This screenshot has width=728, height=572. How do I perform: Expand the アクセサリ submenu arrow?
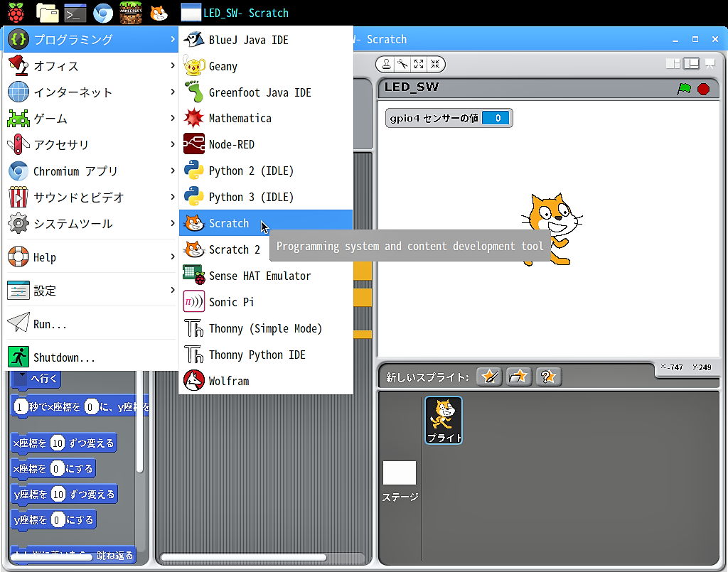(x=173, y=144)
